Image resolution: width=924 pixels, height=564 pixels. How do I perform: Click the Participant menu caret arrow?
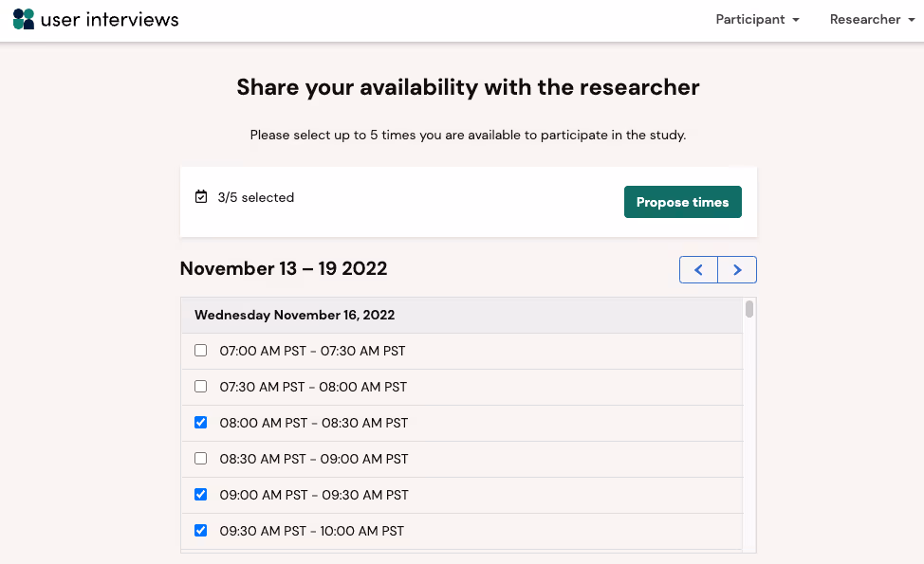coord(796,20)
